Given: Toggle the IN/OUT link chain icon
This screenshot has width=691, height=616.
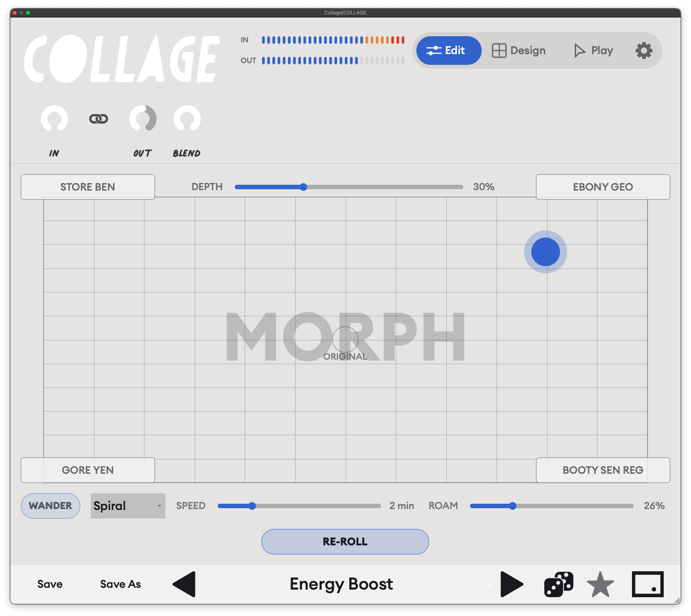Looking at the screenshot, I should point(98,119).
